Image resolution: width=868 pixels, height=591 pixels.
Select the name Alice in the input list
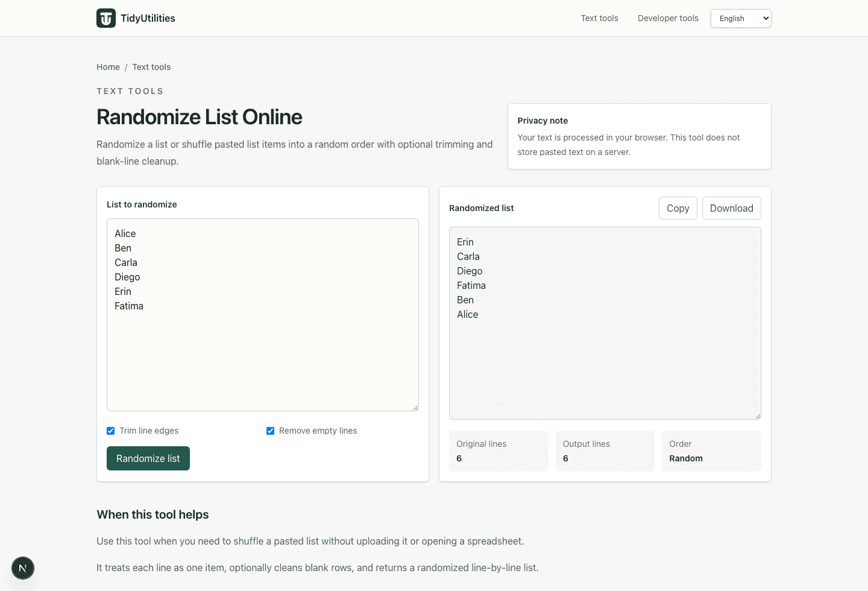pos(125,233)
